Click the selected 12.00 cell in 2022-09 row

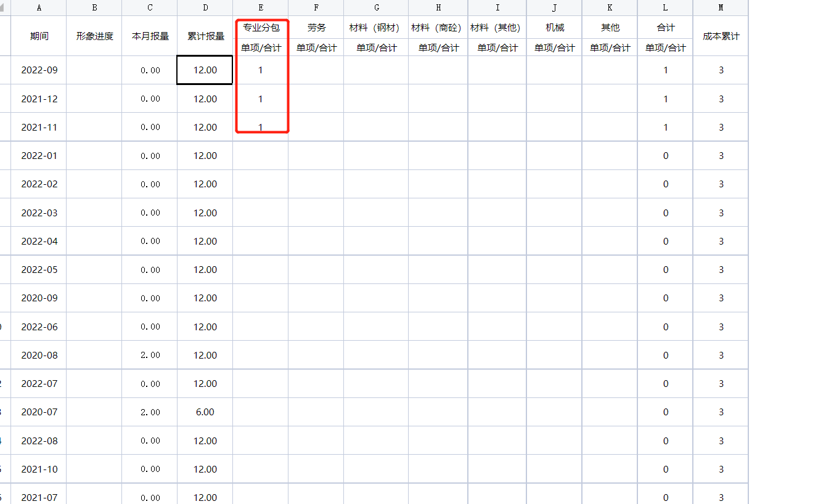[x=205, y=70]
